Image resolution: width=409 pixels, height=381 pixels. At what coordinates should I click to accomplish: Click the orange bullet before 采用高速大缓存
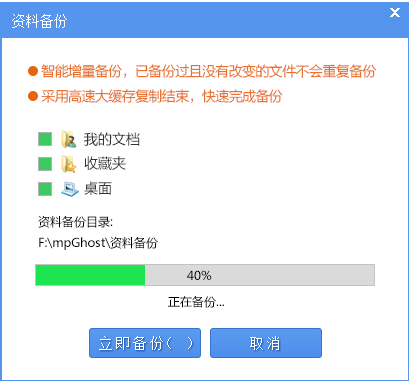33,96
